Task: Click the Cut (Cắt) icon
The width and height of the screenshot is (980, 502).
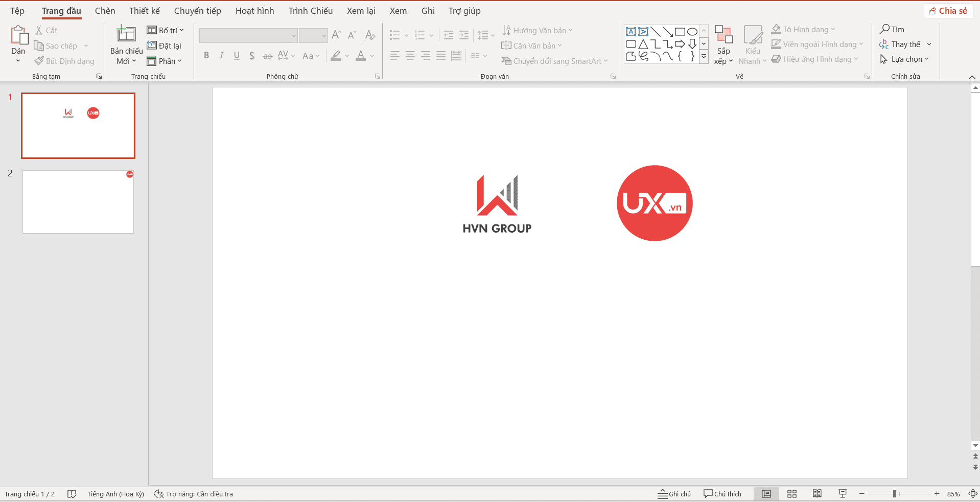Action: 38,30
